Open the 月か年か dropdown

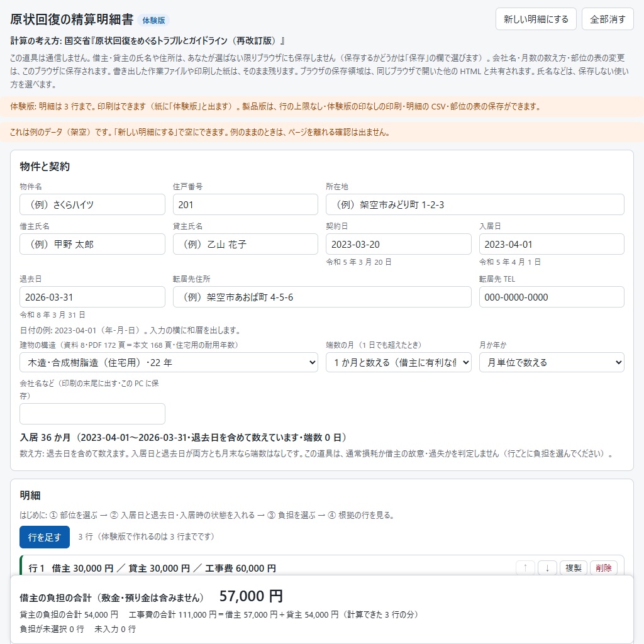pos(551,362)
